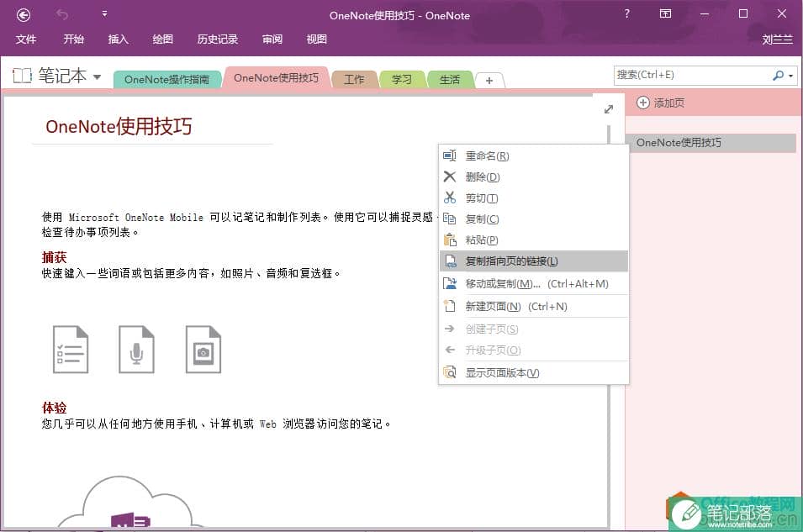The image size is (803, 532).
Task: Click the notebook icon beside 笔记本
Action: click(x=22, y=76)
